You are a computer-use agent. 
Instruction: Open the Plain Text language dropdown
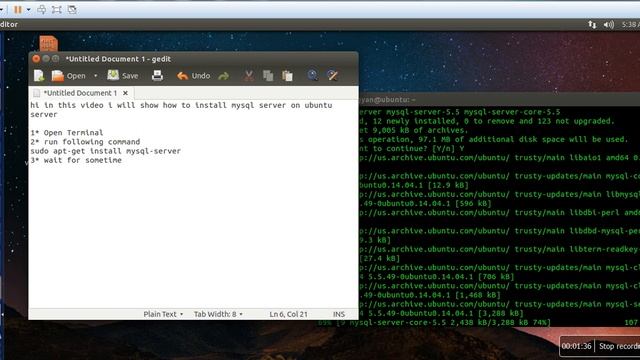click(163, 314)
